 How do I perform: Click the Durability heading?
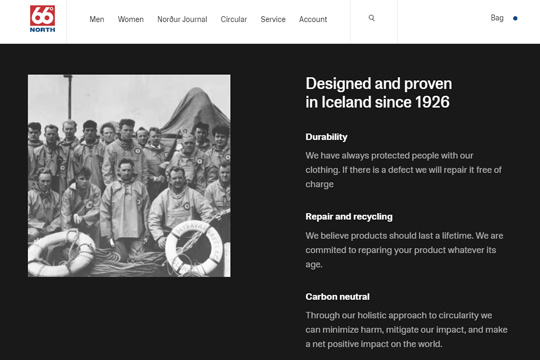click(326, 137)
